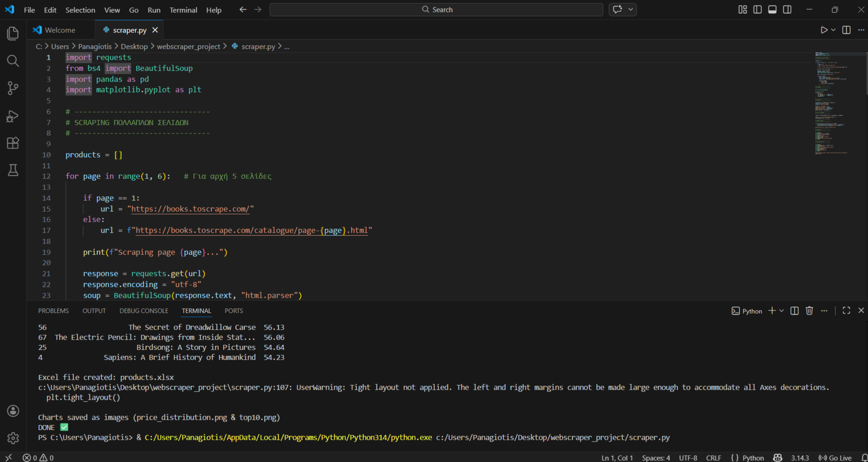This screenshot has width=868, height=462.
Task: Expand the breadcrumb ellipsis after scraper.py
Action: point(287,46)
